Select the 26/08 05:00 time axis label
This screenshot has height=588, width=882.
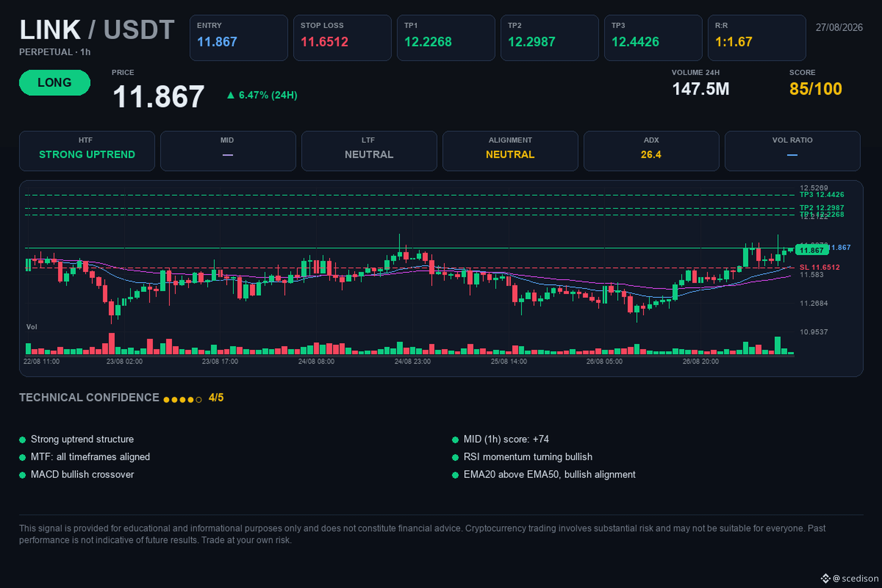point(605,362)
